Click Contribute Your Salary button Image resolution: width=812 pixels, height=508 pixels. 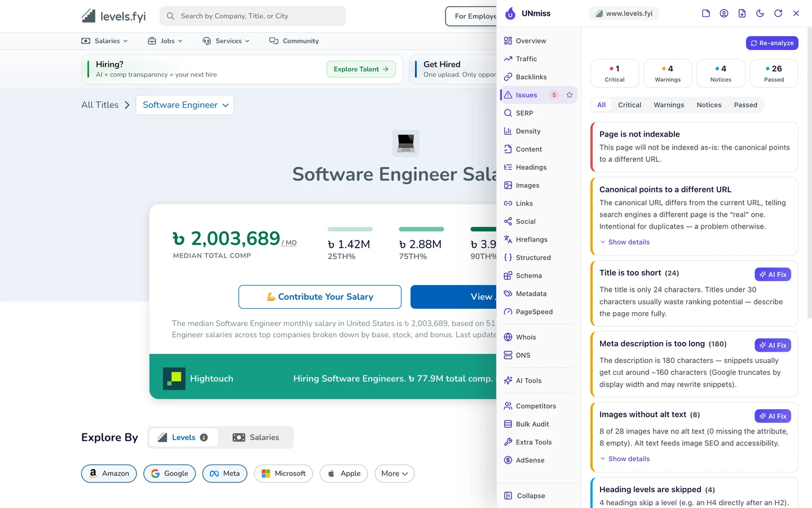pos(320,297)
